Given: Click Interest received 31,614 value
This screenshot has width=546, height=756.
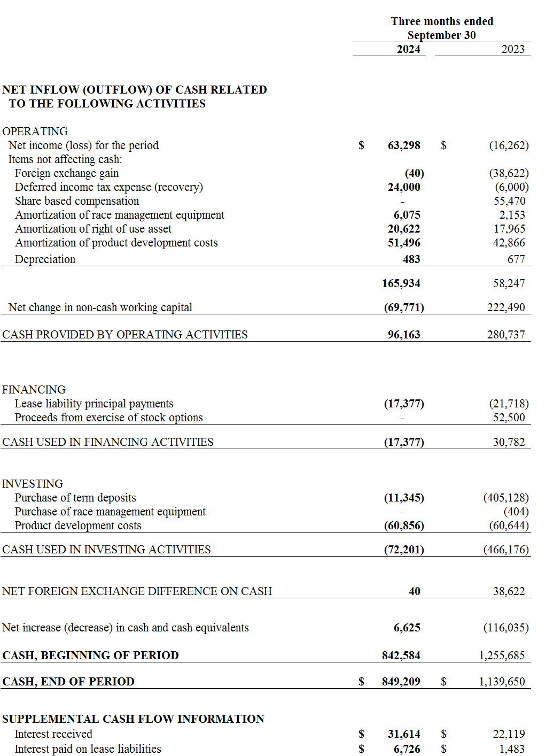Looking at the screenshot, I should [x=404, y=734].
